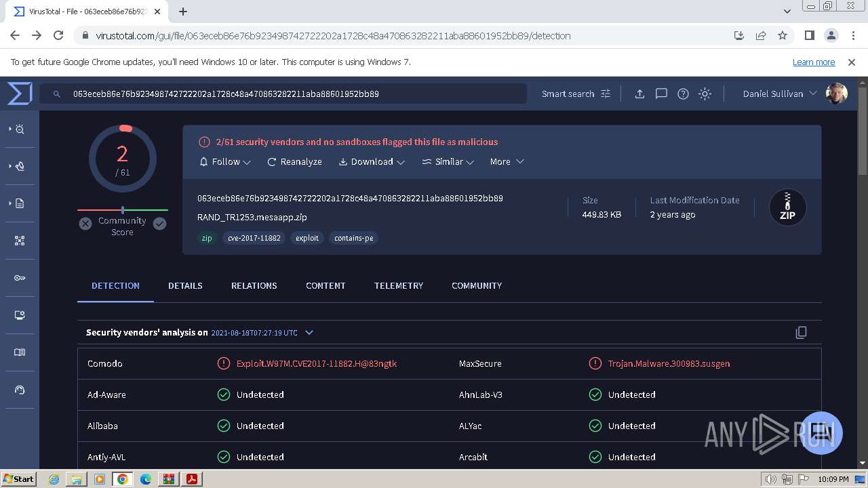Open Chrome side panel icon

[x=809, y=35]
